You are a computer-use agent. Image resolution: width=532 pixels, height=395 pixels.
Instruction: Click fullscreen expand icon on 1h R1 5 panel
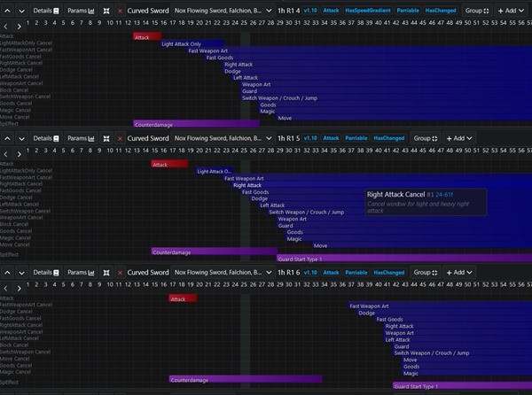pyautogui.click(x=106, y=138)
